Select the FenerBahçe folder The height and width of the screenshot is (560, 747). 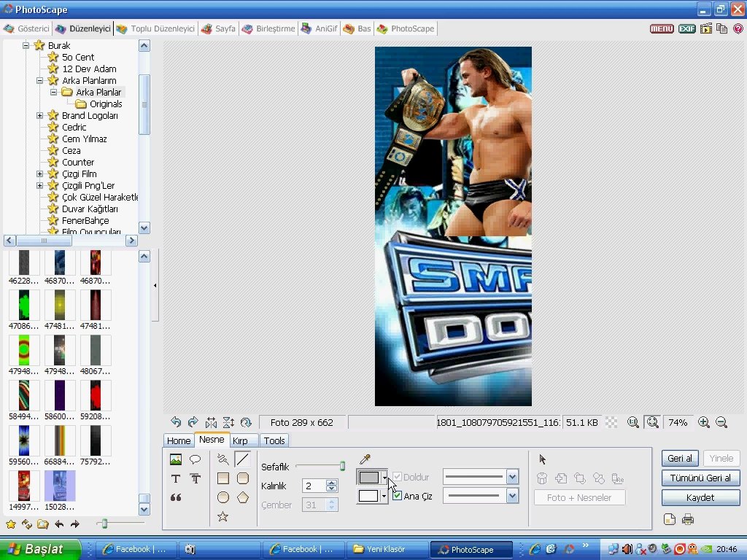coord(85,220)
